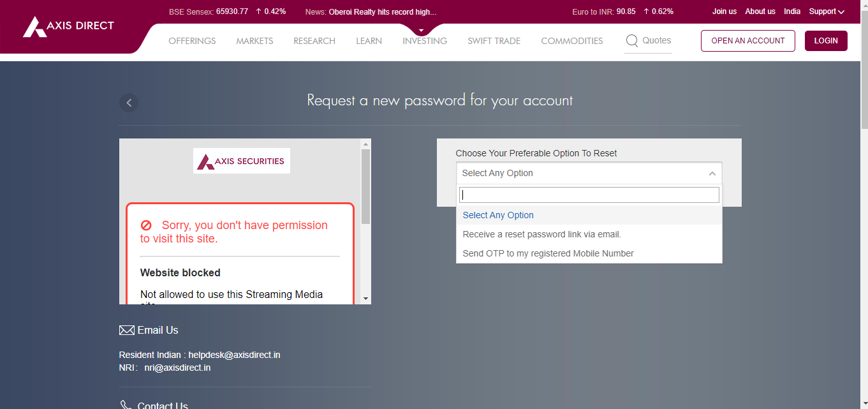Click the Email Us envelope icon

pos(127,331)
